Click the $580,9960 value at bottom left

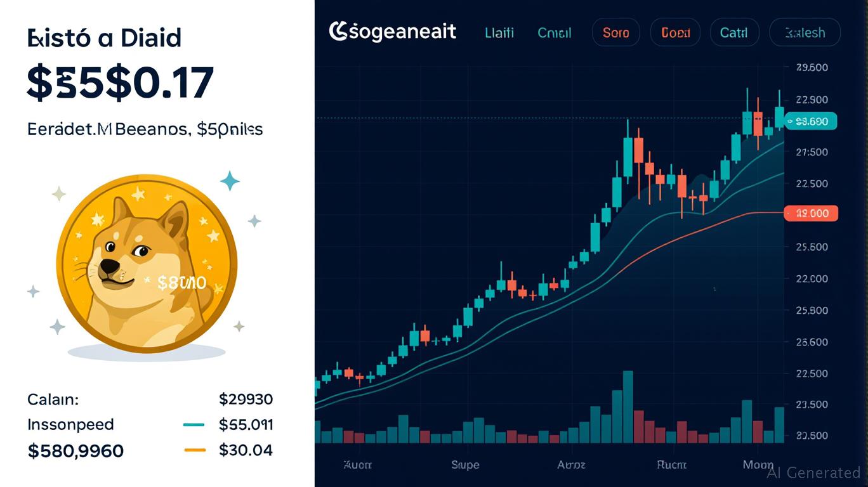click(76, 451)
